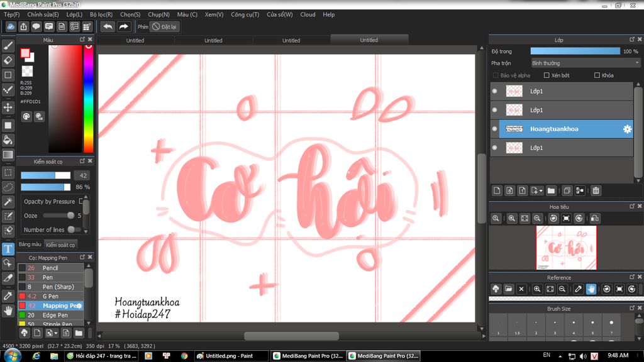Click the foreground pink color swatch
This screenshot has width=644, height=362.
(x=25, y=53)
